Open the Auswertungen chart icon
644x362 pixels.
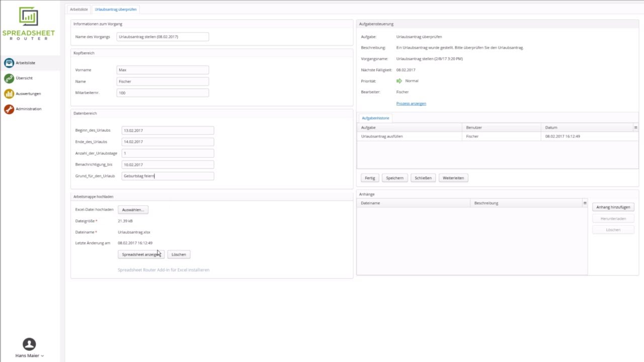9,94
